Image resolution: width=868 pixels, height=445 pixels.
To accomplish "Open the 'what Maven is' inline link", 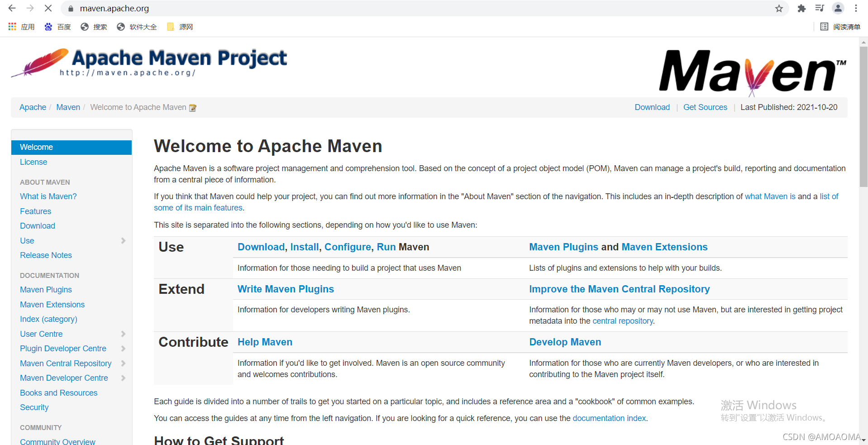I will pyautogui.click(x=770, y=196).
